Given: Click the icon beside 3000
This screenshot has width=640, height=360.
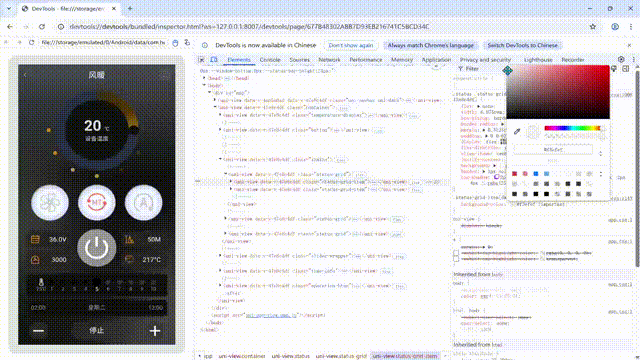Looking at the screenshot, I should click(x=35, y=259).
